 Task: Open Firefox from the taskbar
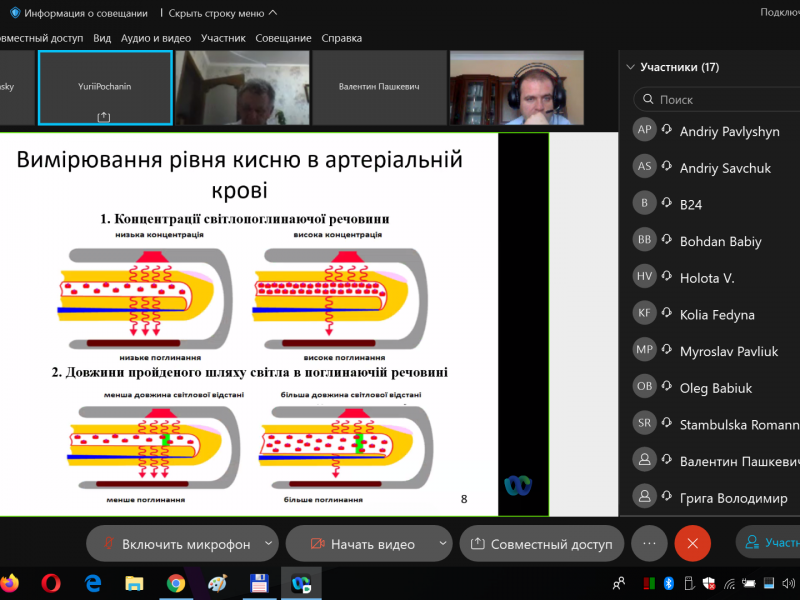10,582
